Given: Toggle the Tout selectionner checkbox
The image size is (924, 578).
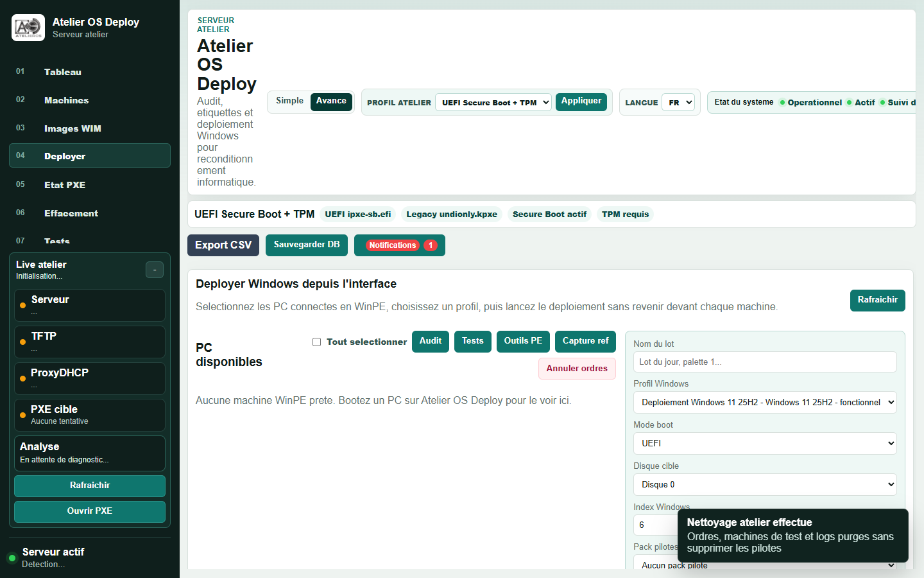Looking at the screenshot, I should pos(316,342).
